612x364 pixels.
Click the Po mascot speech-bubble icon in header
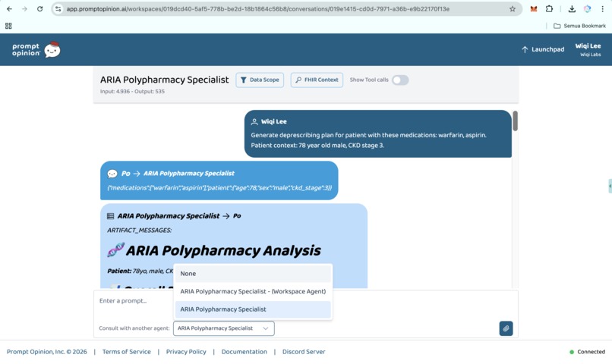pyautogui.click(x=52, y=49)
